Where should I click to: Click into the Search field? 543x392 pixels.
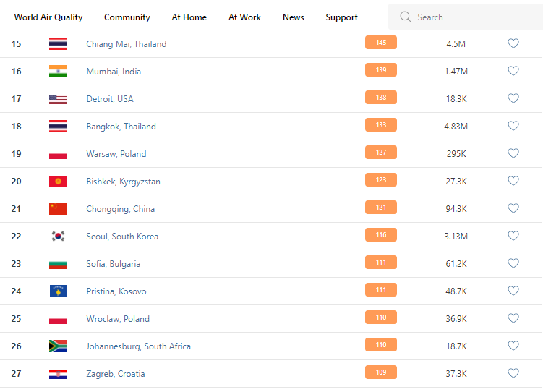[x=470, y=17]
